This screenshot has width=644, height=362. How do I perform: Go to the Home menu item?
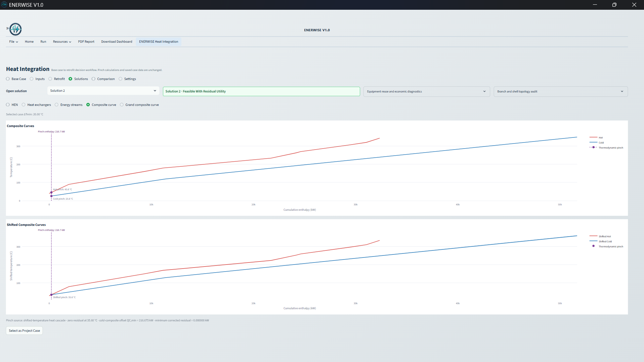coord(29,42)
